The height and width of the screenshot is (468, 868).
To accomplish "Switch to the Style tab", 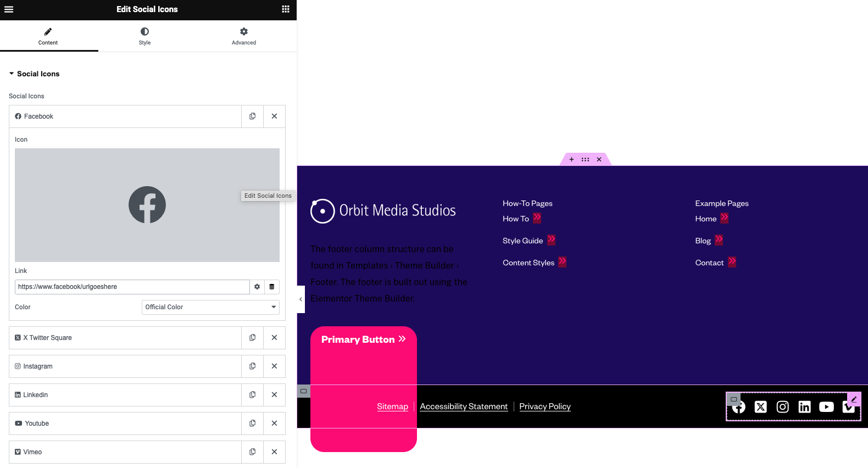I will [x=144, y=36].
